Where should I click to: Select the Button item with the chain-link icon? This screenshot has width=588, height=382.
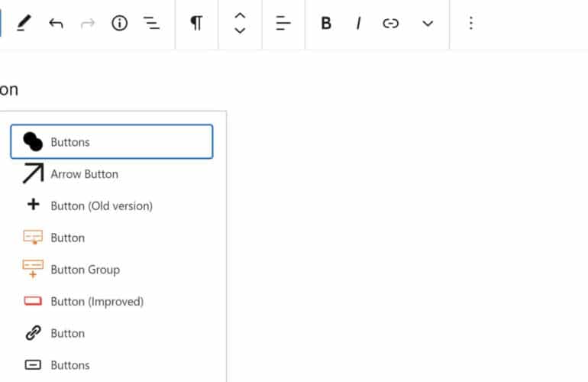(67, 334)
